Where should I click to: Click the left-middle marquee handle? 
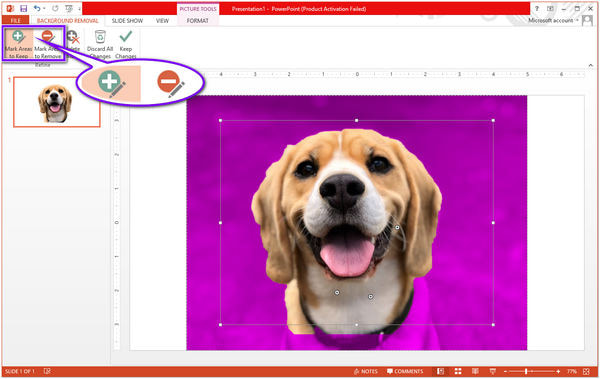pyautogui.click(x=220, y=222)
